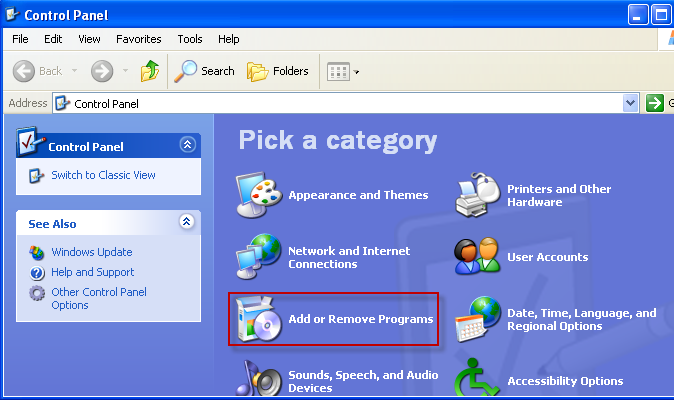Click the green Go arrow button

pyautogui.click(x=655, y=103)
